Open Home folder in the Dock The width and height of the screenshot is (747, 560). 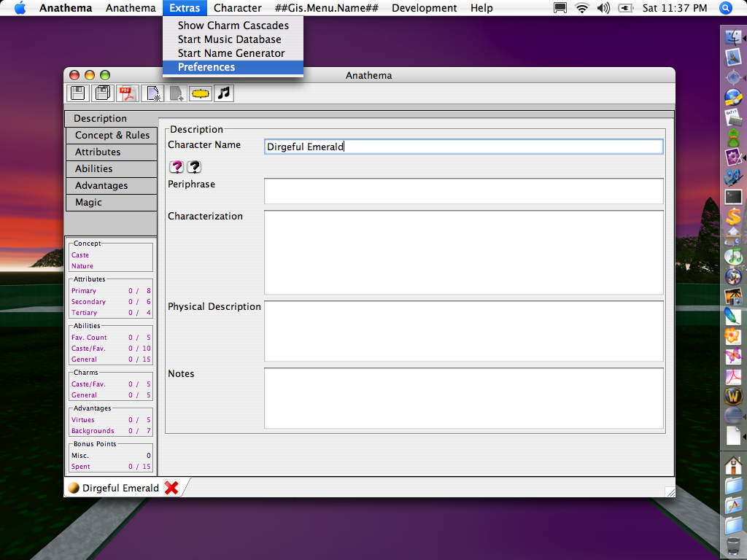point(734,466)
